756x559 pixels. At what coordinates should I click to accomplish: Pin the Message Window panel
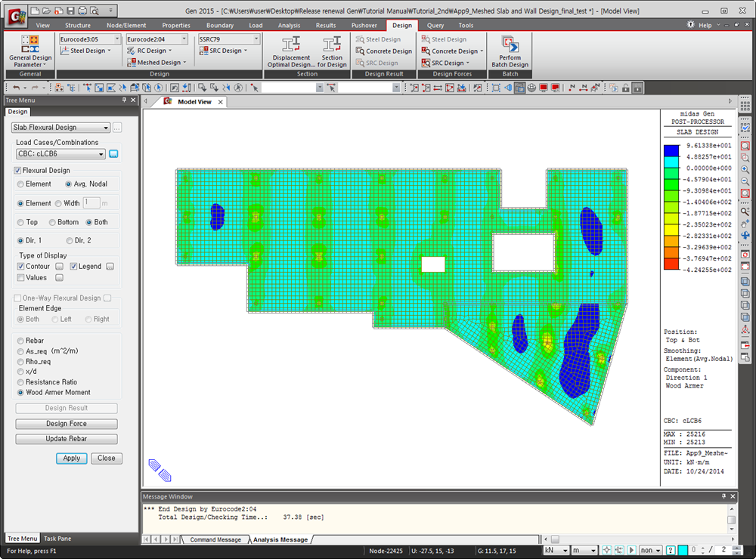pos(723,496)
